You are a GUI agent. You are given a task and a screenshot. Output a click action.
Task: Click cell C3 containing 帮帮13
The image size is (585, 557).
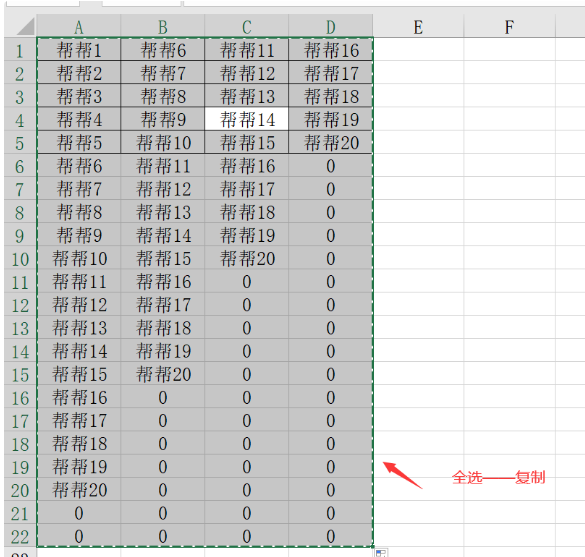pos(247,96)
